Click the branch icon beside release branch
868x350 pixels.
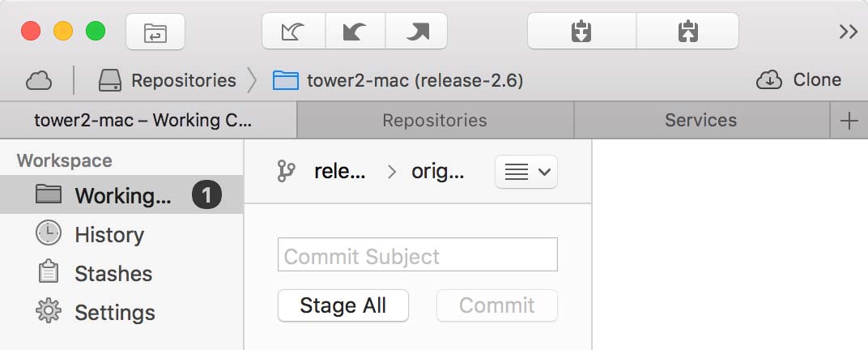[x=286, y=171]
